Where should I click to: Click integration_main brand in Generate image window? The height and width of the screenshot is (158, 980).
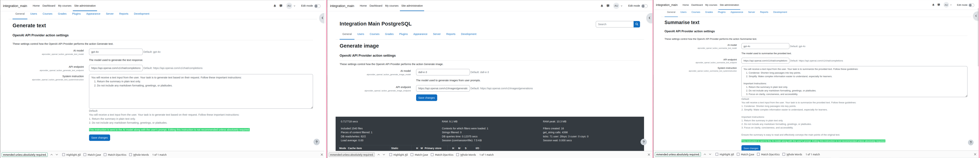(x=342, y=6)
